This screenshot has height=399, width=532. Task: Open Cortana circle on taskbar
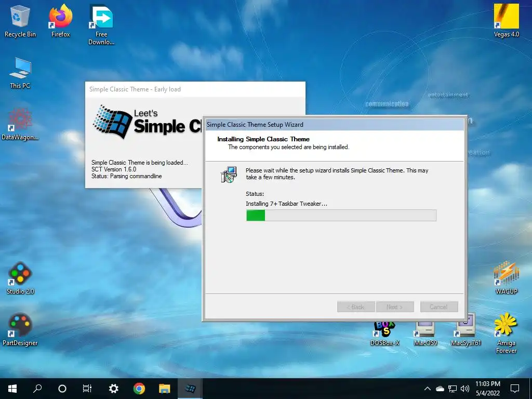[62, 389]
